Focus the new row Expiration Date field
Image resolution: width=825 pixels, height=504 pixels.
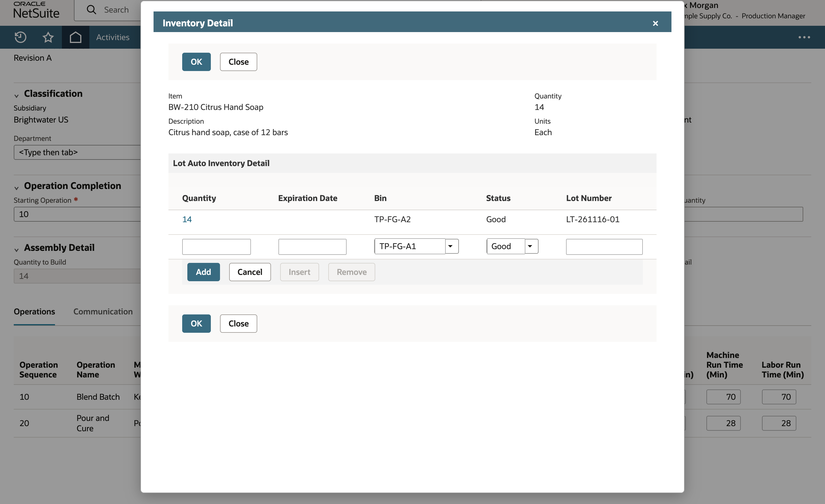pos(313,247)
